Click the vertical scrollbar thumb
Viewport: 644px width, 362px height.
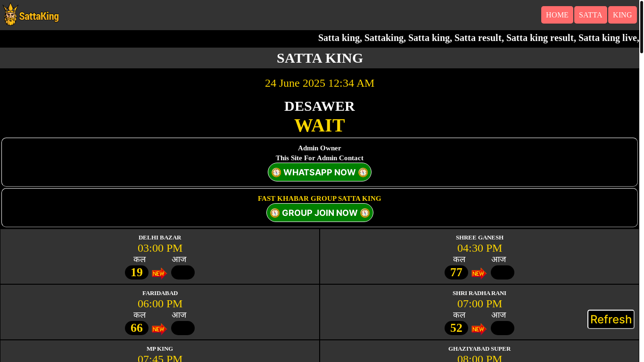(x=642, y=27)
